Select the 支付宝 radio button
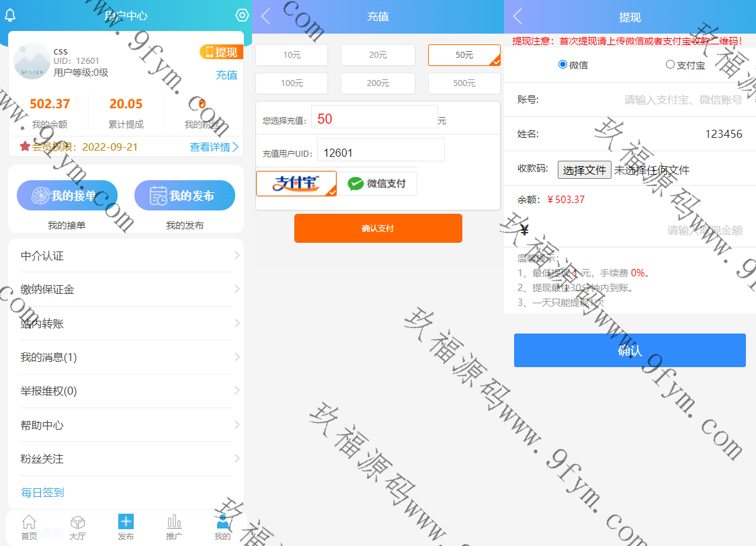The height and width of the screenshot is (546, 756). coord(670,65)
